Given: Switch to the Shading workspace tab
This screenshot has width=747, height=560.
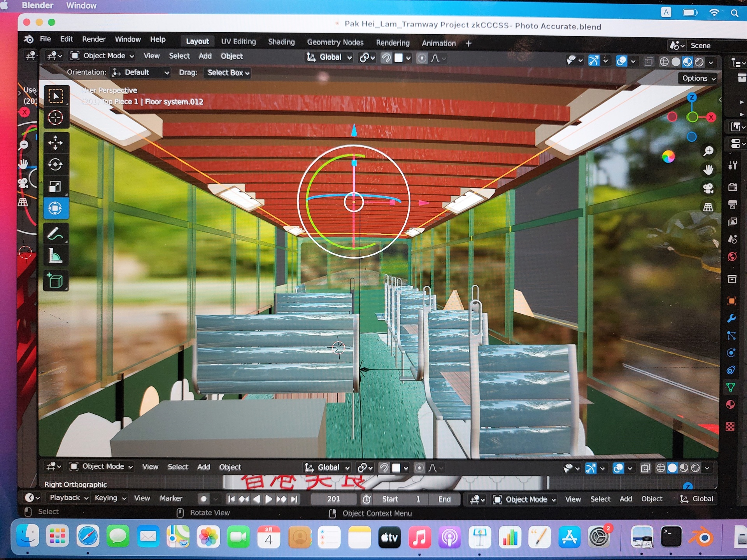Looking at the screenshot, I should [x=281, y=42].
